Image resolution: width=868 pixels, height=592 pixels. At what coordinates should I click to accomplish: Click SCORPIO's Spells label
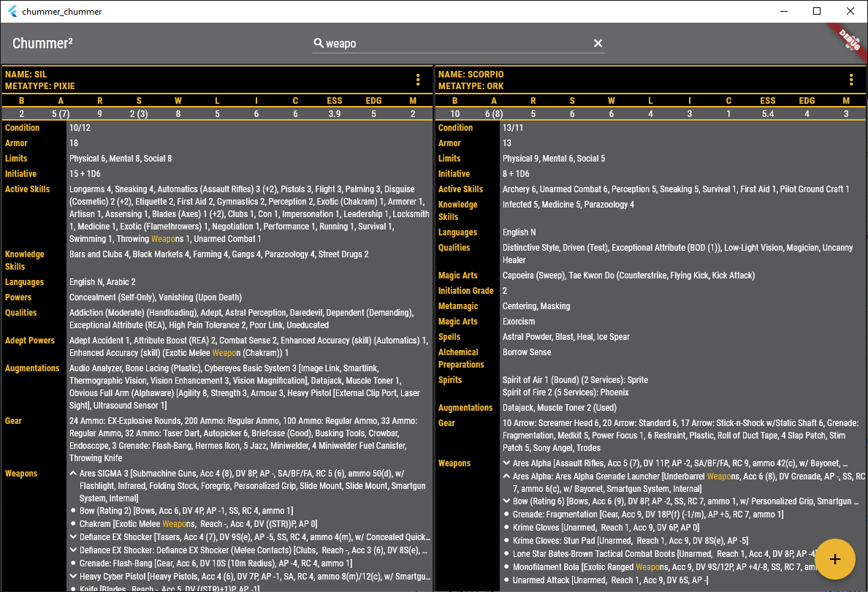point(449,337)
